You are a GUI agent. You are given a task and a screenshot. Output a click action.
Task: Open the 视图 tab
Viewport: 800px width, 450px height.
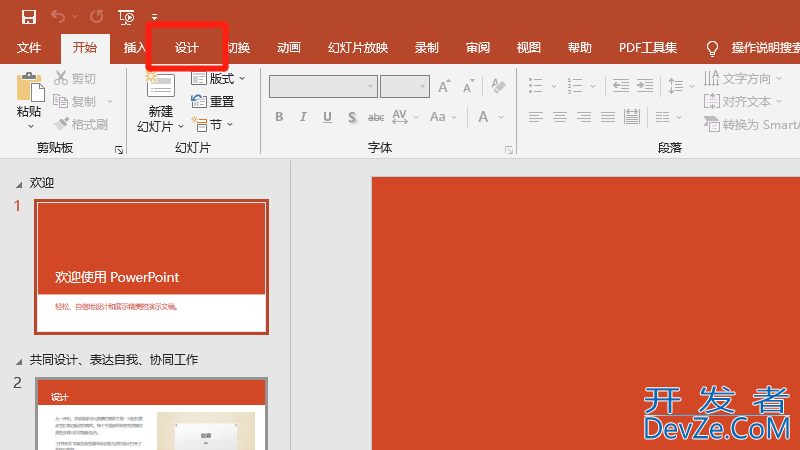(x=529, y=48)
